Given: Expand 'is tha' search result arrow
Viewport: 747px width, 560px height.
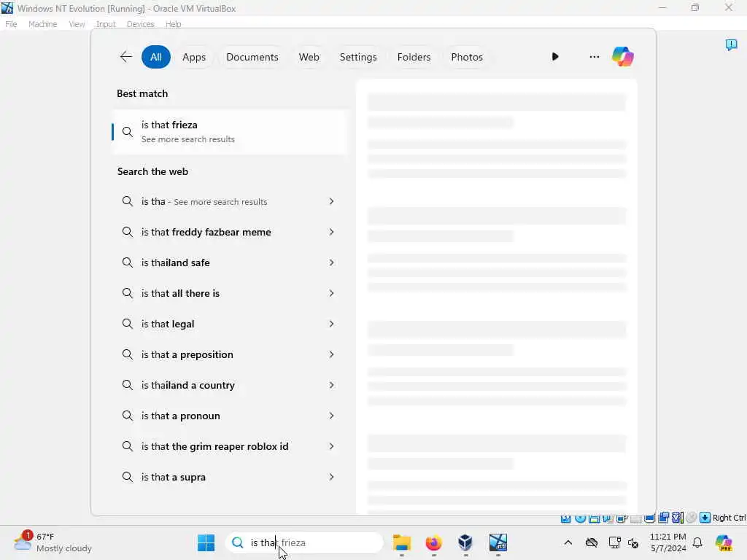Looking at the screenshot, I should click(x=332, y=201).
